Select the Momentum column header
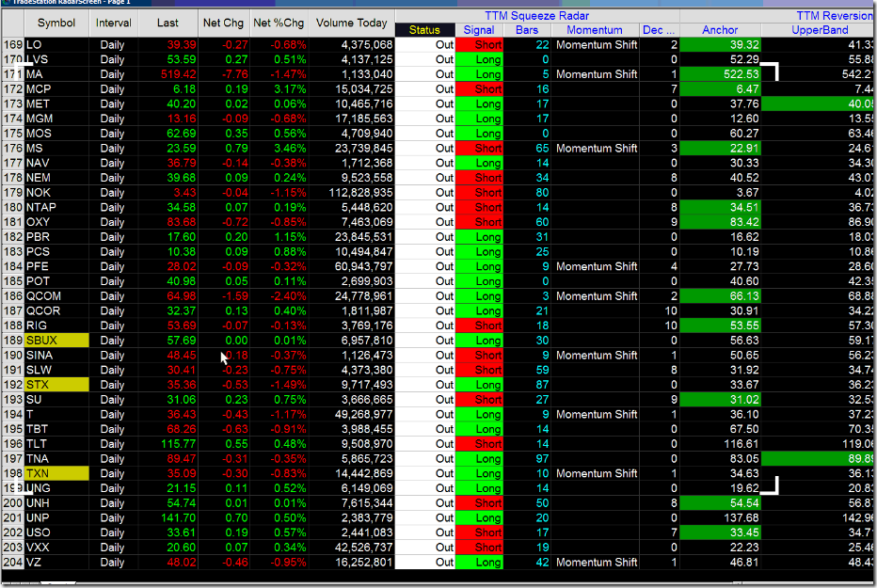The width and height of the screenshot is (877, 588). (595, 30)
